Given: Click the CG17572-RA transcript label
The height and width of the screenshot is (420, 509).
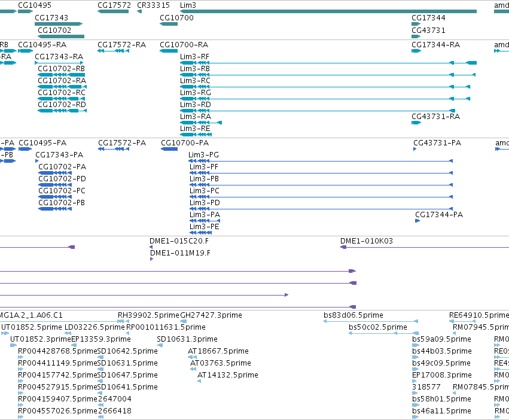Looking at the screenshot, I should [x=122, y=45].
